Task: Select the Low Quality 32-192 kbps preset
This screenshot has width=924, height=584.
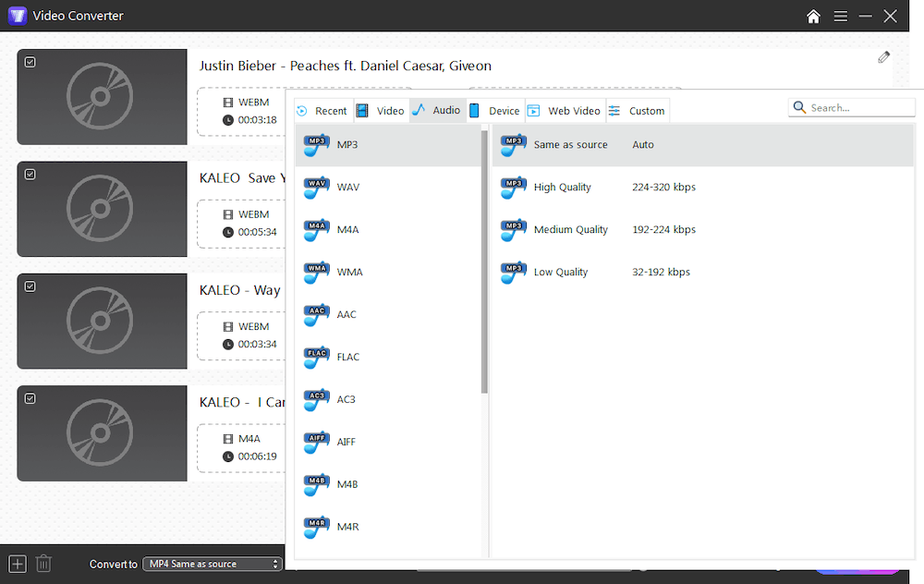Action: pyautogui.click(x=702, y=273)
